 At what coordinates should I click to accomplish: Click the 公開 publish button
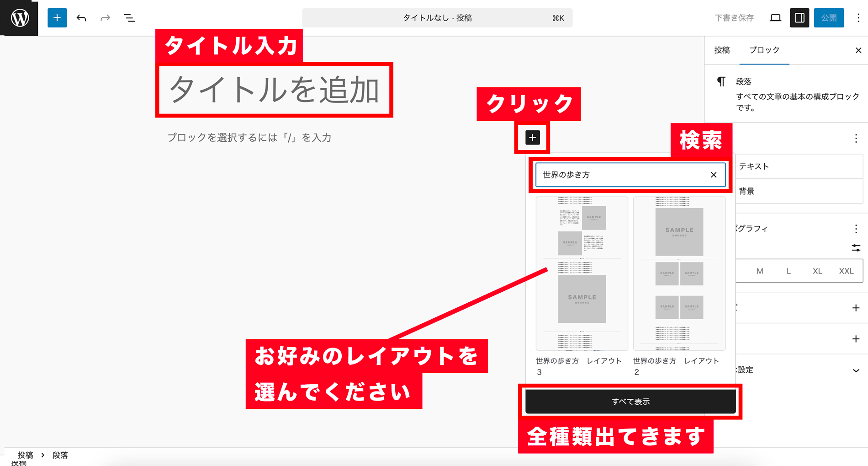(829, 18)
